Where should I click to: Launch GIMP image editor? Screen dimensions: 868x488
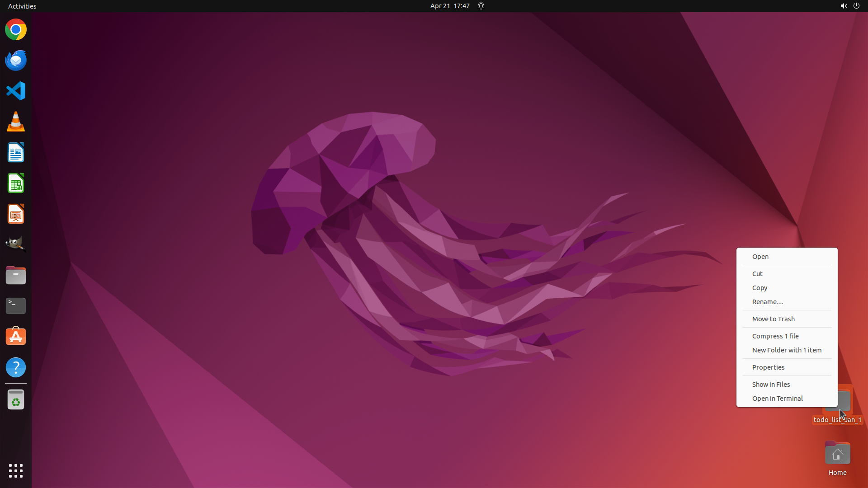tap(16, 244)
